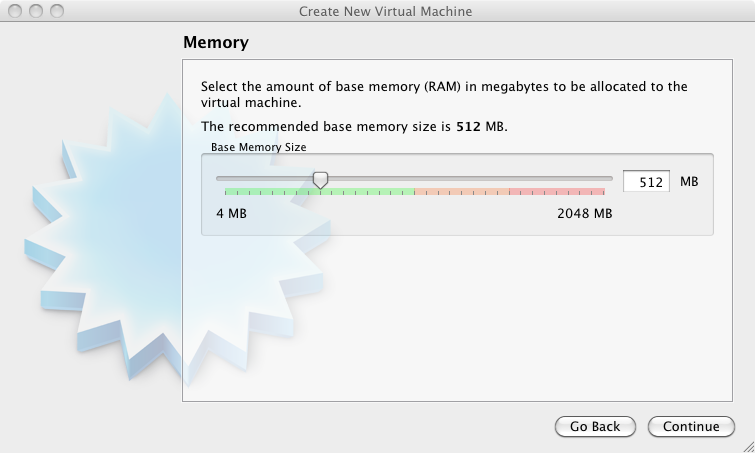Close the Create New Virtual Machine window

click(15, 11)
